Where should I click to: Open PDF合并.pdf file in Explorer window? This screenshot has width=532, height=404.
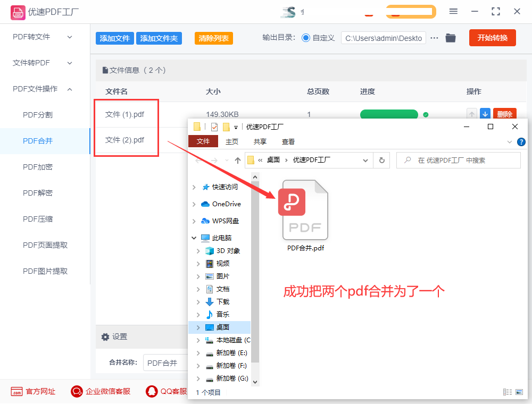click(305, 216)
